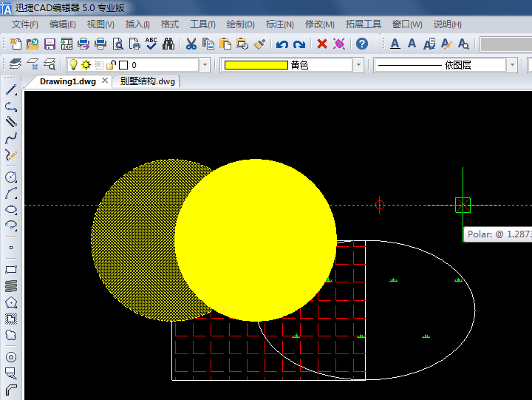Click the find text A with magnifier icon
Image resolution: width=532 pixels, height=400 pixels.
pos(463,44)
